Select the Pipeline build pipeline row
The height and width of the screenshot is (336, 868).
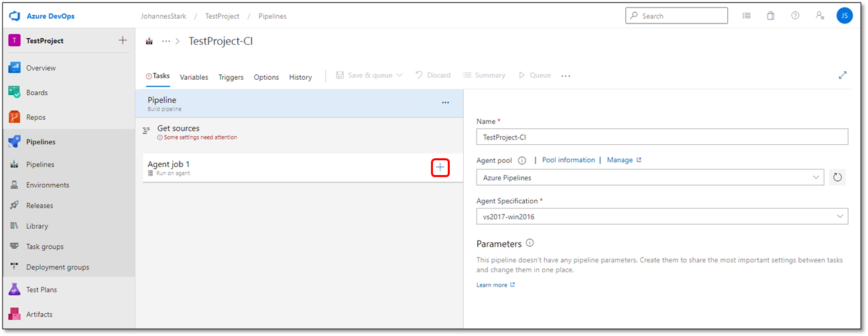click(x=300, y=103)
